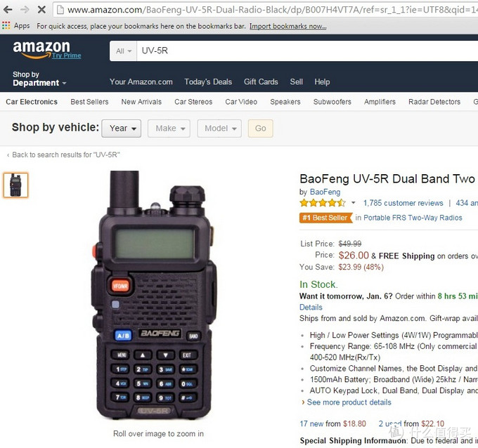
Task: Expand the Shop by Department menu
Action: tap(39, 79)
